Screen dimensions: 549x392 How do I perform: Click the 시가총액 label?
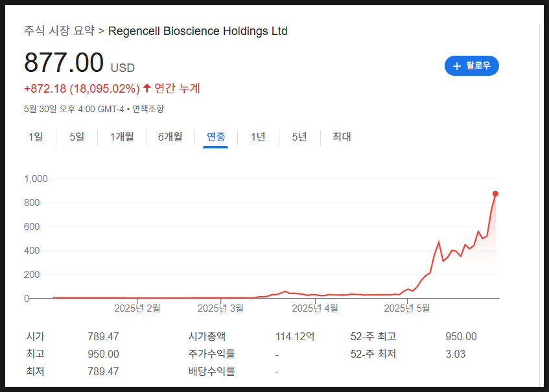207,336
